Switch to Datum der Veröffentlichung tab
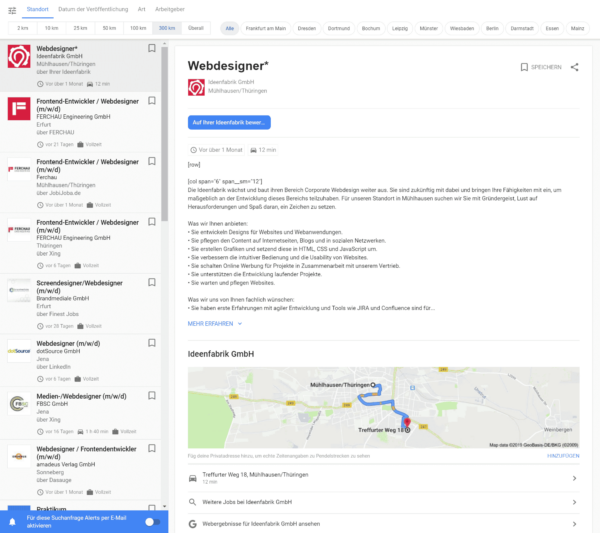Viewport: 600px width, 533px height. (92, 8)
